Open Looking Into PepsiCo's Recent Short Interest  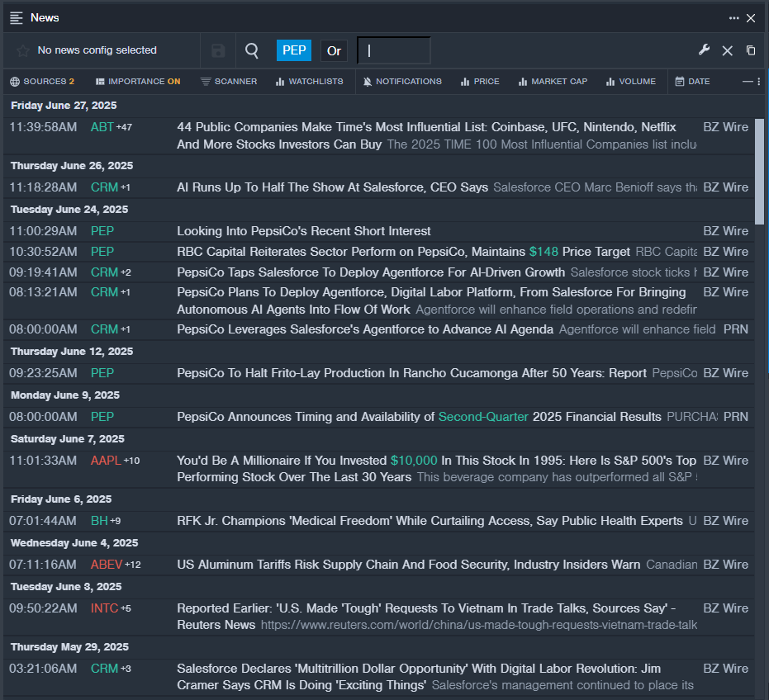point(304,231)
